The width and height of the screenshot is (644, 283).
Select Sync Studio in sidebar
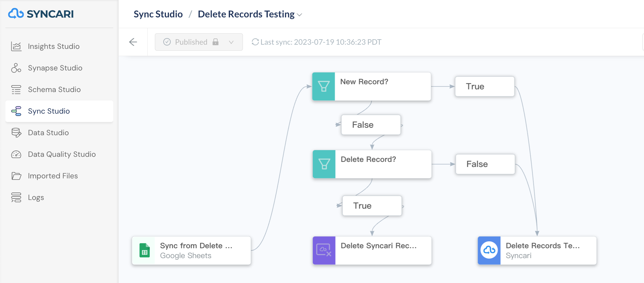coord(59,111)
